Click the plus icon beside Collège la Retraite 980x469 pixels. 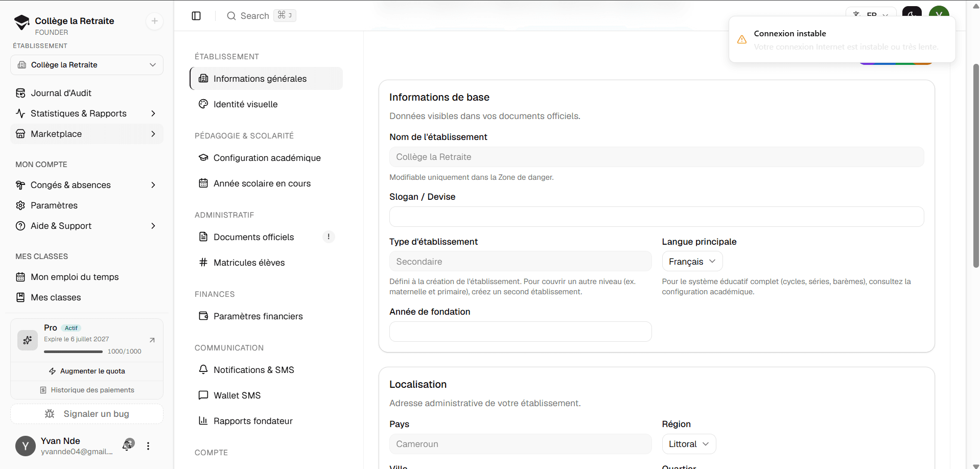tap(154, 21)
